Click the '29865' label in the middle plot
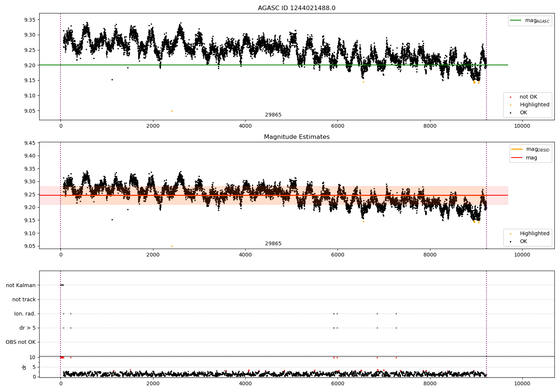Image resolution: width=560 pixels, height=392 pixels. tap(273, 244)
